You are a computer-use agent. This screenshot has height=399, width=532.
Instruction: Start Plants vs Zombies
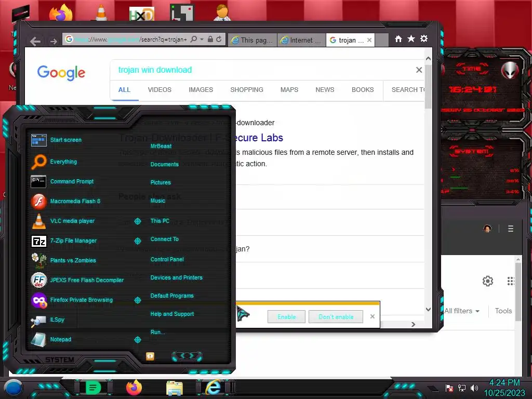pos(63,260)
